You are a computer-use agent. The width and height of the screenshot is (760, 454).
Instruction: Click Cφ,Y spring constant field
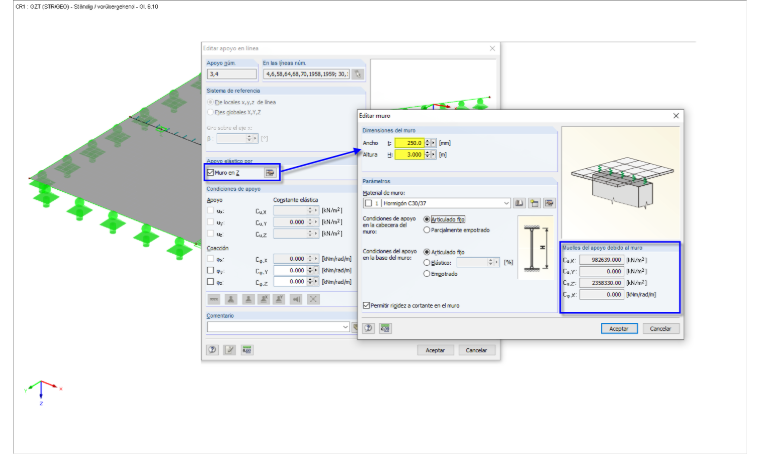click(290, 270)
